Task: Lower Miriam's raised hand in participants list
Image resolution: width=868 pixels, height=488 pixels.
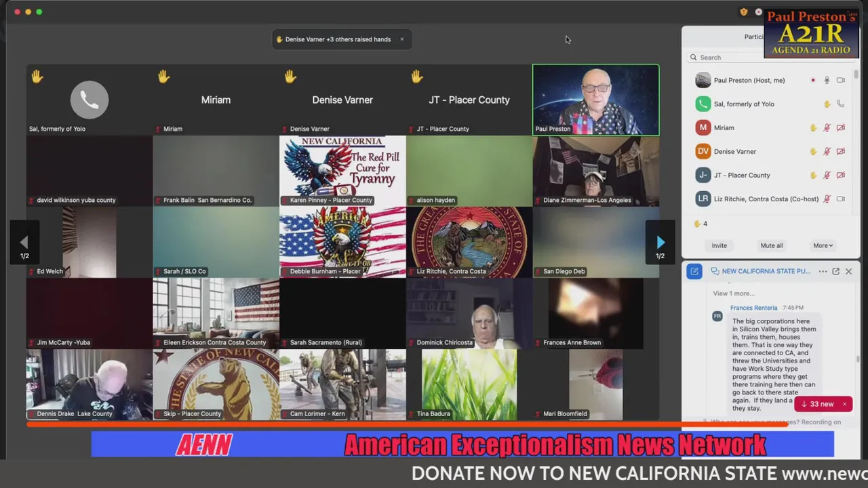Action: pos(813,127)
